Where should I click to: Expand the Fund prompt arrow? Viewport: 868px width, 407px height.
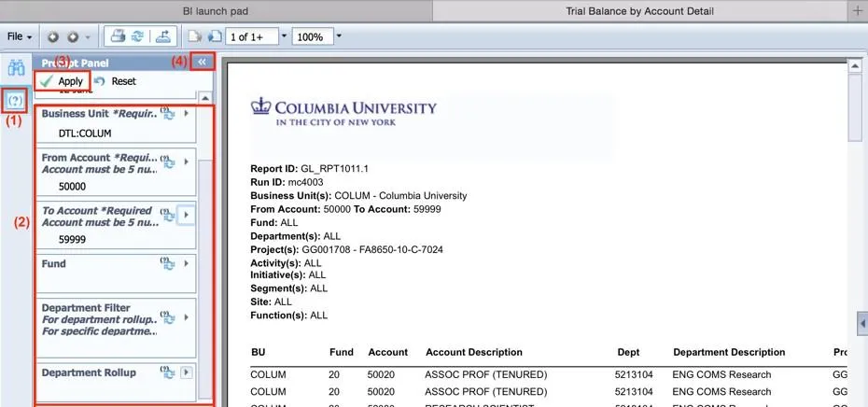point(187,263)
